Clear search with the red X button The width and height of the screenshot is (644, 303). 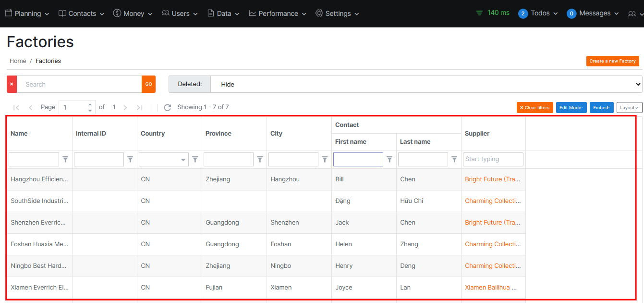click(12, 84)
